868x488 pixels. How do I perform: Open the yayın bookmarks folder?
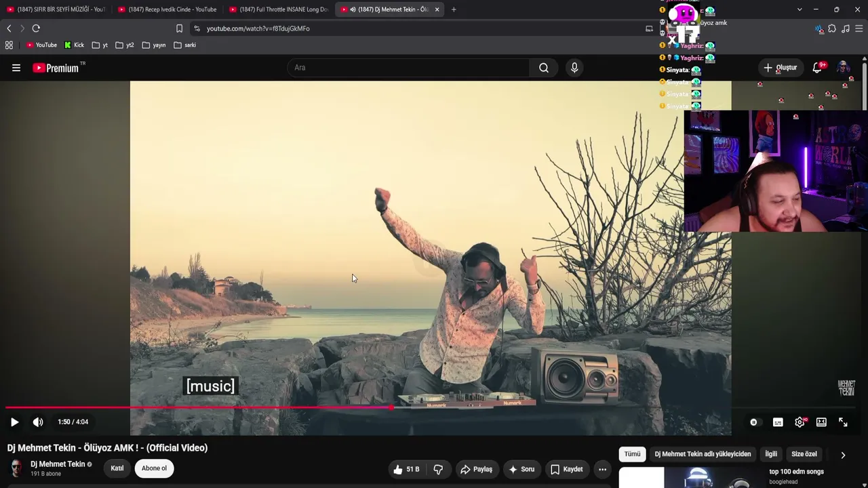[x=154, y=45]
